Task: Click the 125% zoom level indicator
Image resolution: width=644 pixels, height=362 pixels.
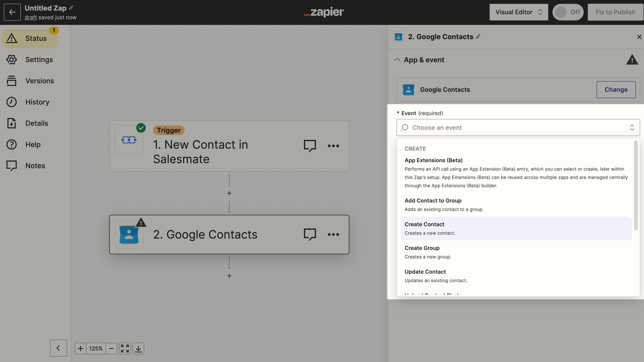Action: click(96, 348)
